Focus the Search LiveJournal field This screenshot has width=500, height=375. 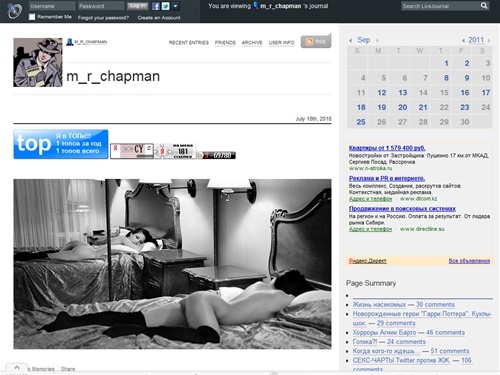click(440, 6)
